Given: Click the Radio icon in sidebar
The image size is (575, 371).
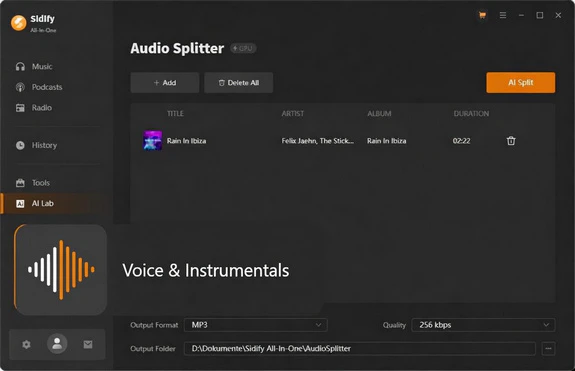Looking at the screenshot, I should click(x=20, y=108).
